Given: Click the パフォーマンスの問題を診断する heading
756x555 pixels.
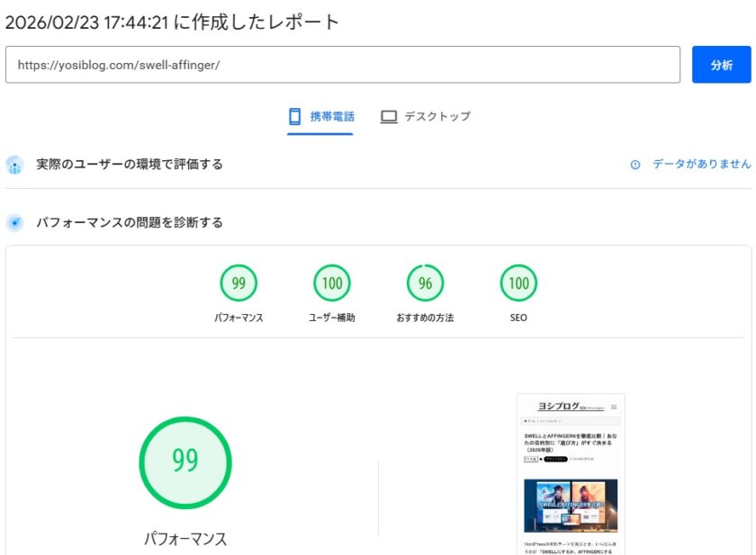Looking at the screenshot, I should point(130,222).
